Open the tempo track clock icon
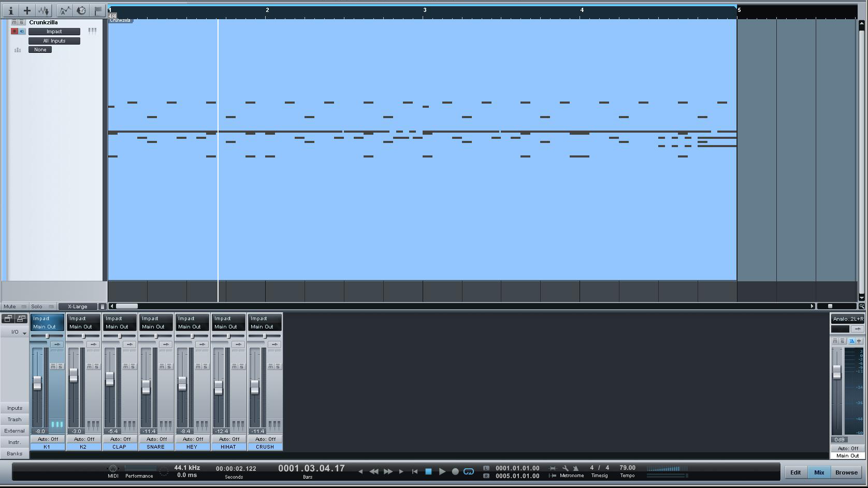This screenshot has width=868, height=488. click(x=81, y=10)
